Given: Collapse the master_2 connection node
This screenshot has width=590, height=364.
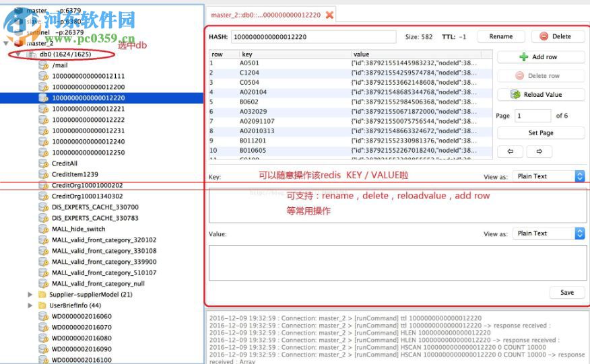Looking at the screenshot, I should 6,43.
